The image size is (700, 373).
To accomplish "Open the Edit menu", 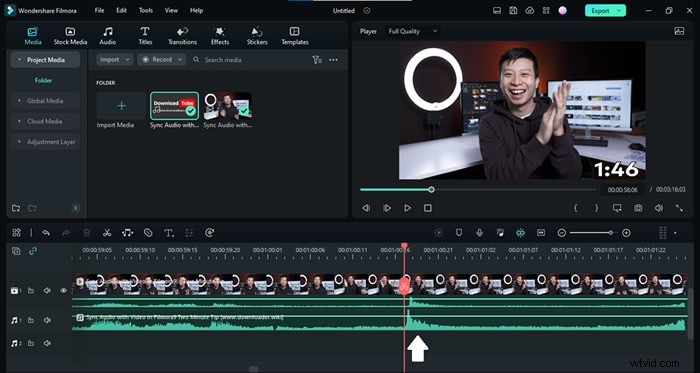I will [121, 10].
